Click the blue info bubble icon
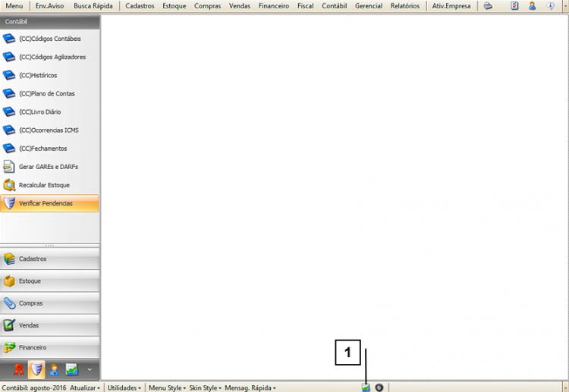This screenshot has height=392, width=569. [550, 6]
